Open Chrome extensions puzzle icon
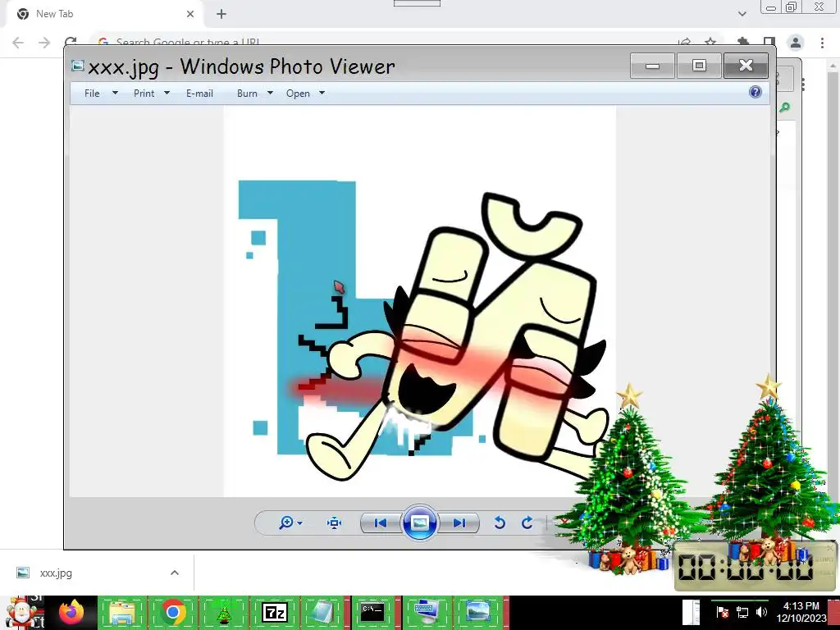 tap(743, 42)
